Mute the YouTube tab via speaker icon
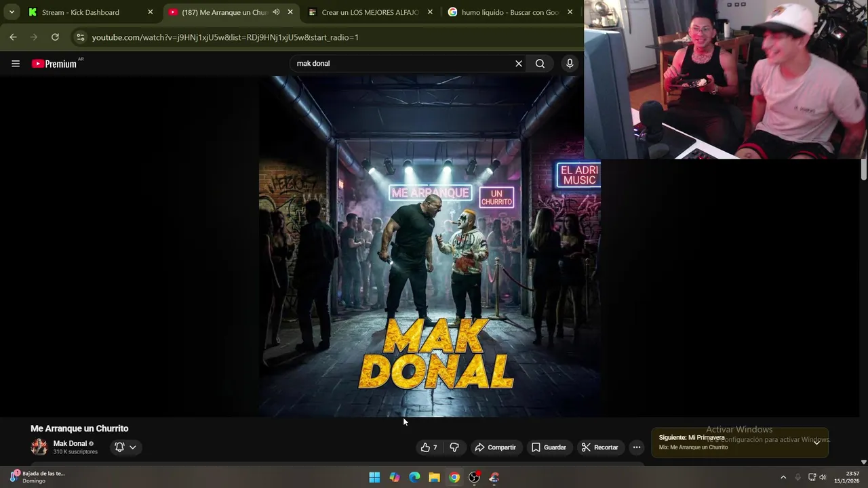Image resolution: width=868 pixels, height=488 pixels. (276, 12)
